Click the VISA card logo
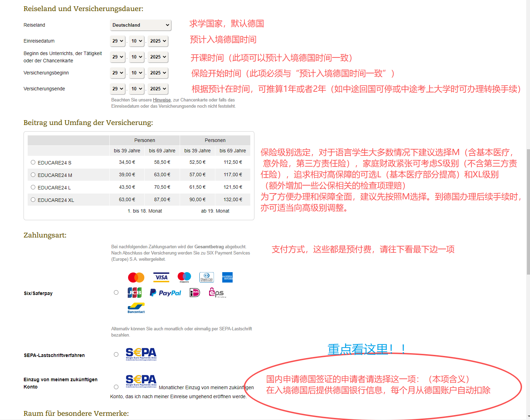Image resolution: width=530 pixels, height=420 pixels. pyautogui.click(x=161, y=277)
